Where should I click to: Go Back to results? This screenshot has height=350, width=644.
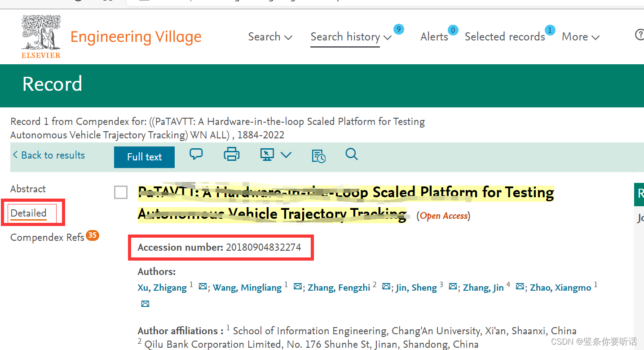click(x=49, y=155)
